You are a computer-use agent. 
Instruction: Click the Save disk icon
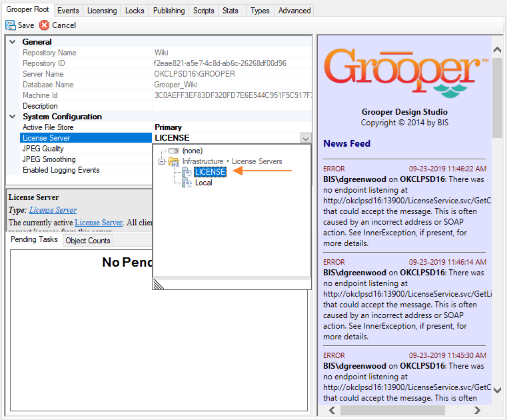tap(11, 25)
